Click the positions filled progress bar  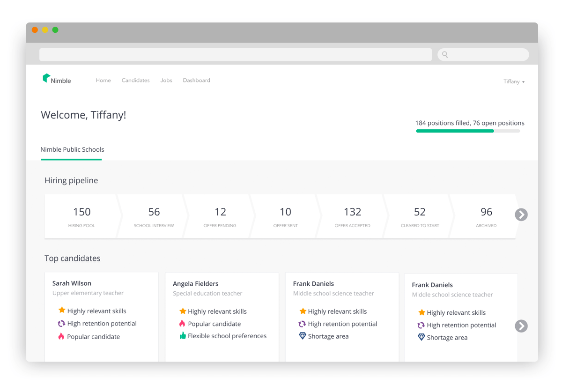pos(467,131)
